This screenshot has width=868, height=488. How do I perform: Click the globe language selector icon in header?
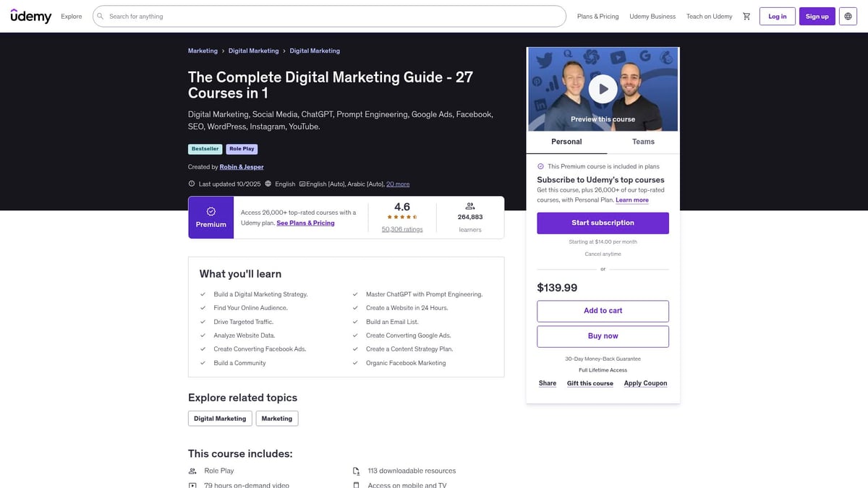click(x=846, y=15)
